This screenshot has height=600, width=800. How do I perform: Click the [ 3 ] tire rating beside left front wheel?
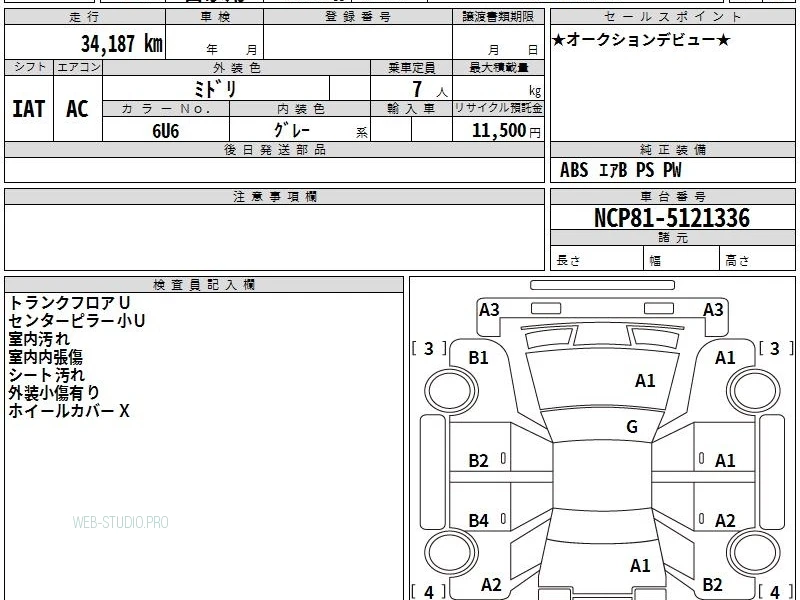coord(429,349)
